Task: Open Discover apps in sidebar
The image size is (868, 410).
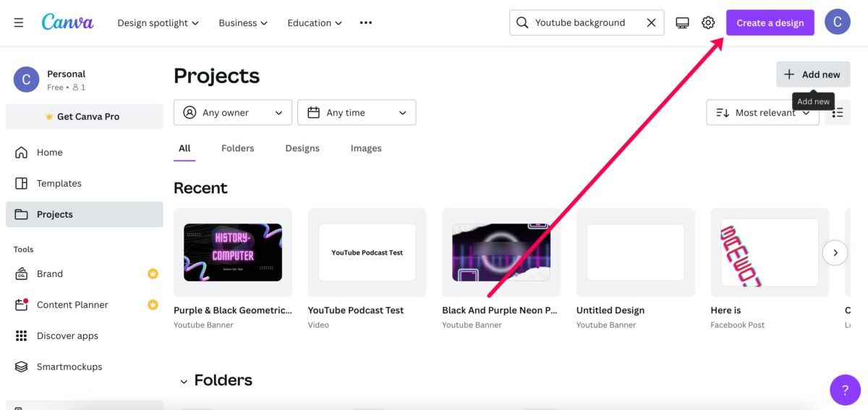Action: pyautogui.click(x=85, y=336)
